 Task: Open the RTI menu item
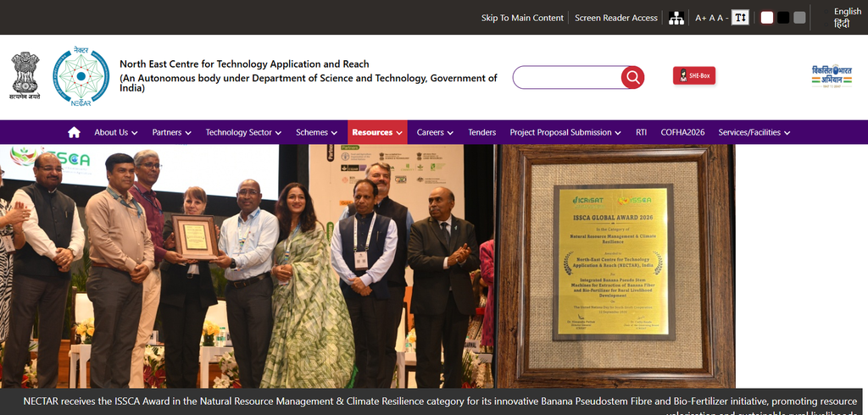point(641,132)
